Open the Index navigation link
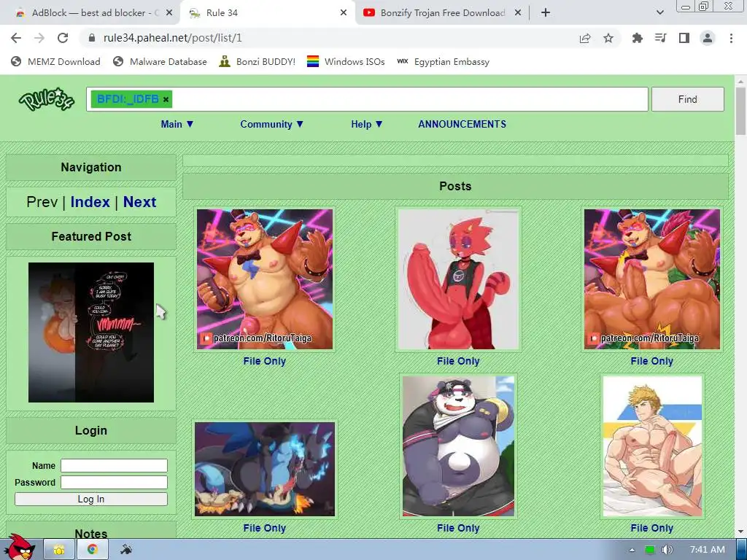Image resolution: width=747 pixels, height=560 pixels. [90, 202]
